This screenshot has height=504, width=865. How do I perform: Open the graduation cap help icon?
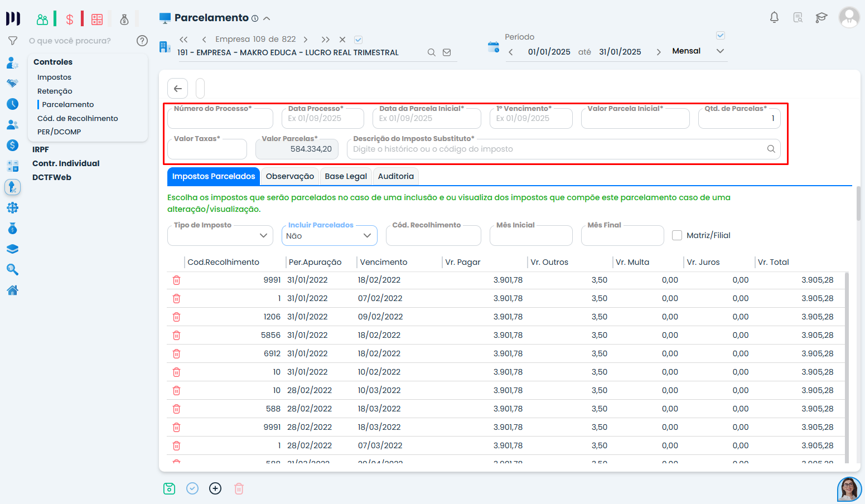pyautogui.click(x=821, y=17)
